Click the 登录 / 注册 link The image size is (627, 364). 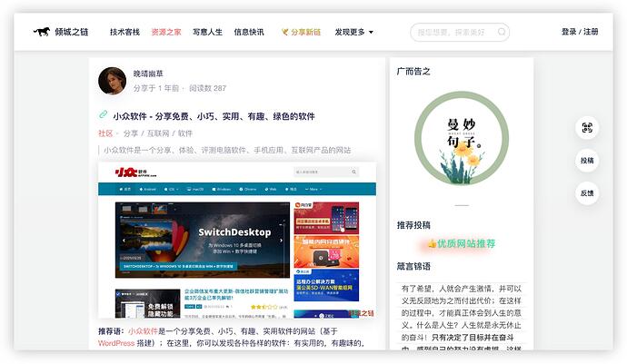(580, 32)
